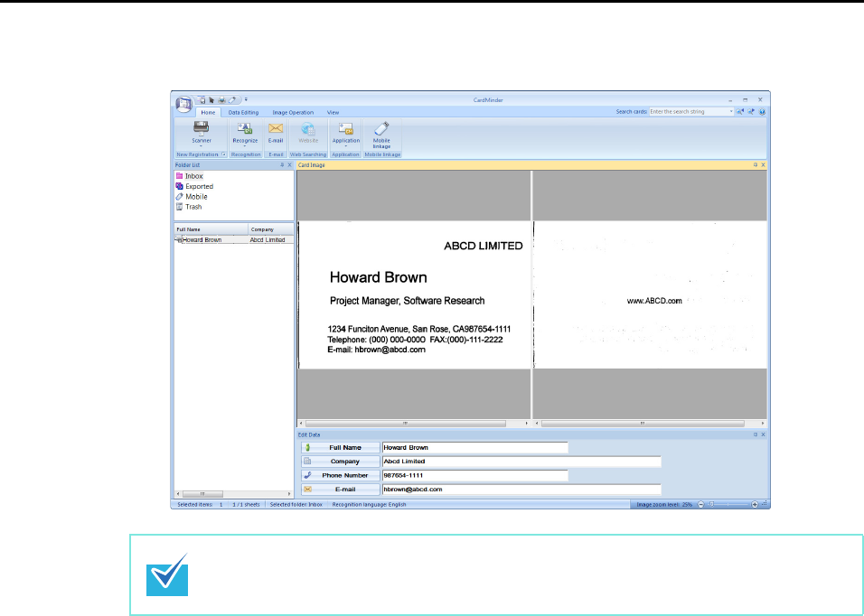Switch to the Data Editing tab
This screenshot has width=864, height=616.
pyautogui.click(x=243, y=112)
